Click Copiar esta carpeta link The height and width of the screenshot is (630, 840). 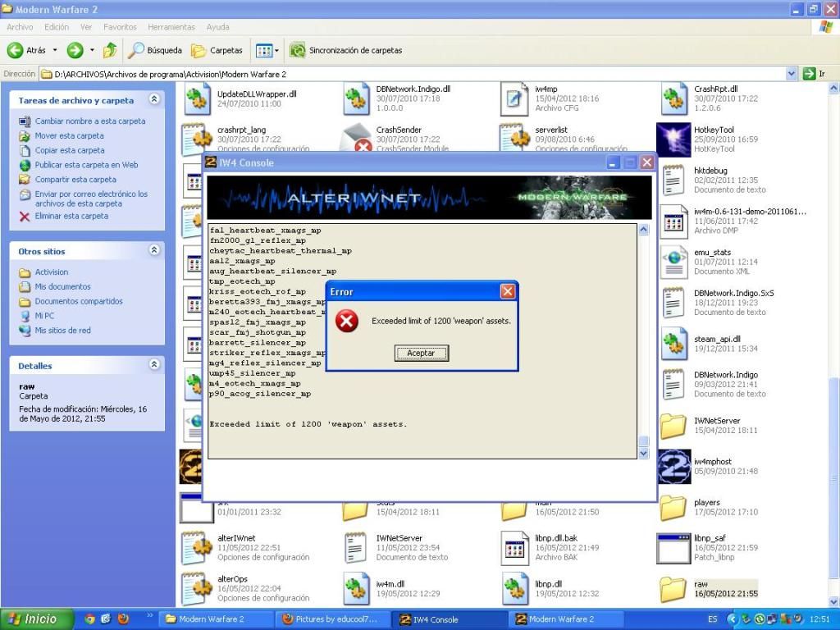tap(70, 150)
